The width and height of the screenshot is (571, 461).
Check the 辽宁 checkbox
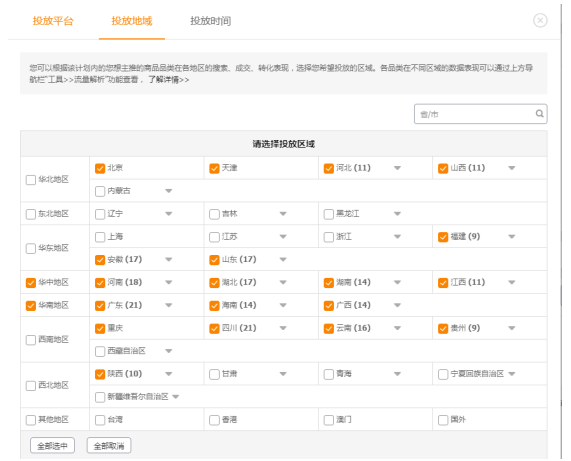click(100, 214)
